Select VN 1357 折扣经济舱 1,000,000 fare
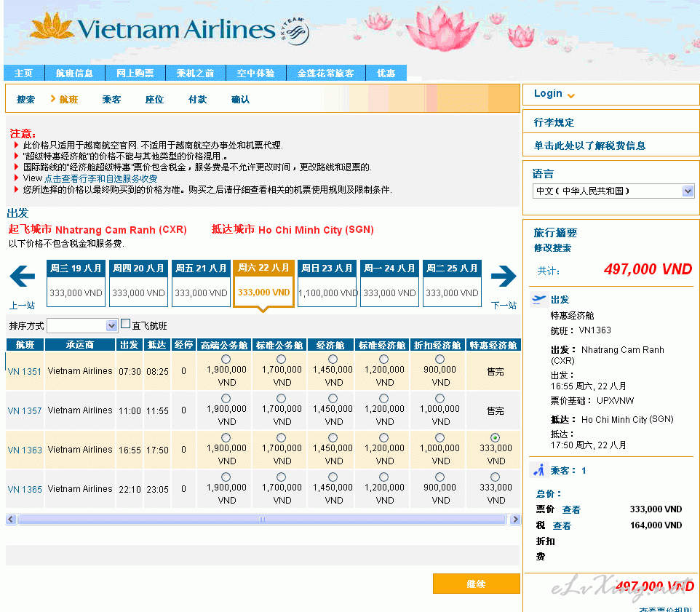 coord(440,399)
